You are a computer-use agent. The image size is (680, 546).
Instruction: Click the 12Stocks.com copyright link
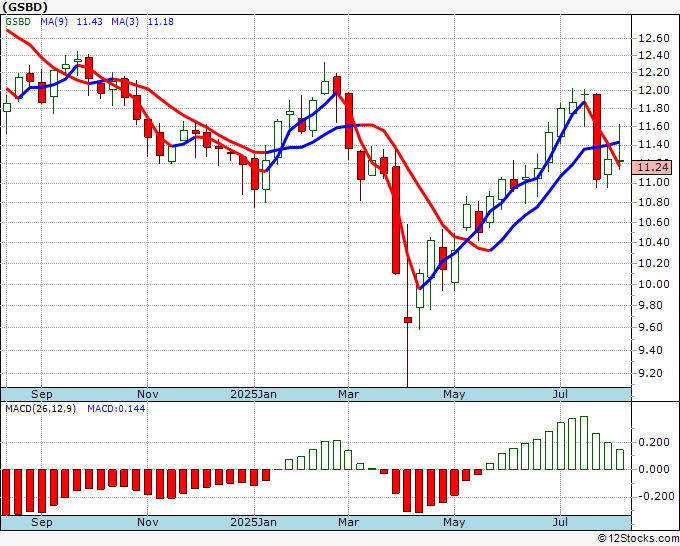coord(638,539)
